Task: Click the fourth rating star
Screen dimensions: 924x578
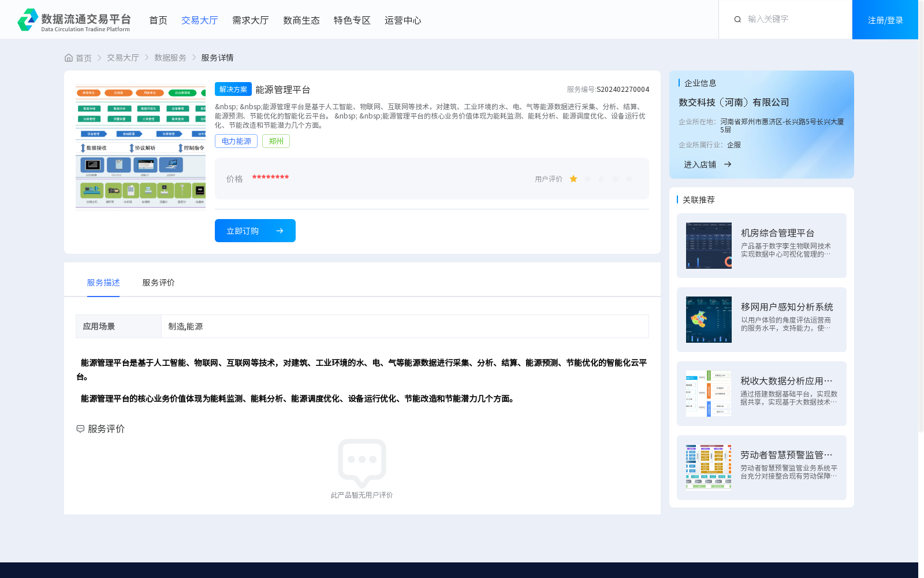Action: point(615,179)
